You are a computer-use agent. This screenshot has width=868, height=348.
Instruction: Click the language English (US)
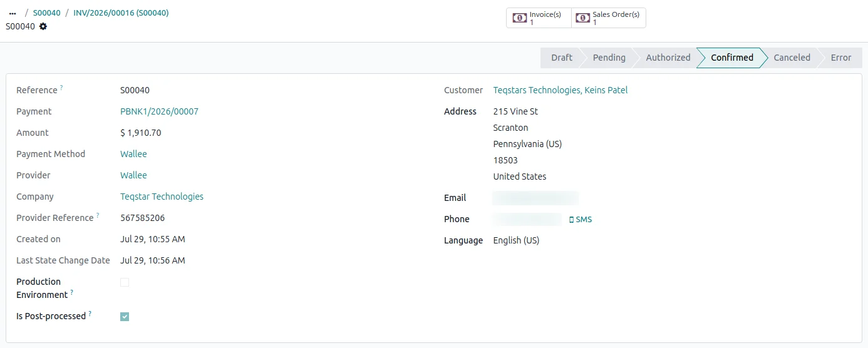(x=516, y=240)
